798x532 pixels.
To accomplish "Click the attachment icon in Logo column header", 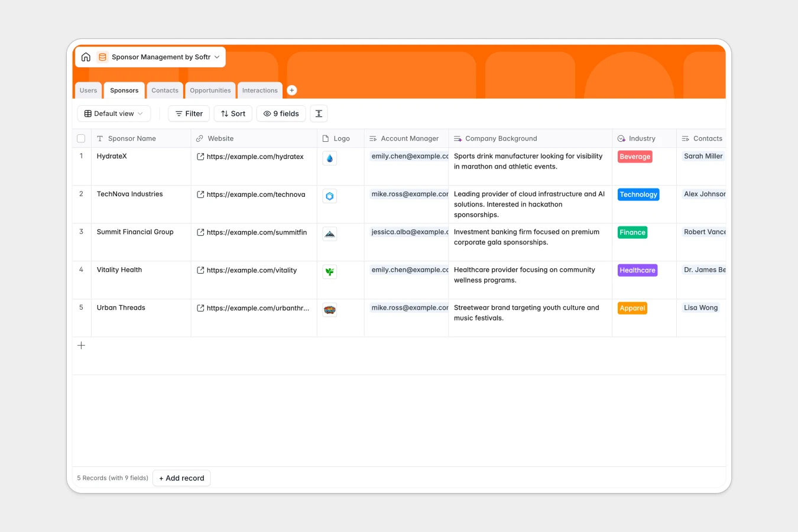I will click(326, 138).
